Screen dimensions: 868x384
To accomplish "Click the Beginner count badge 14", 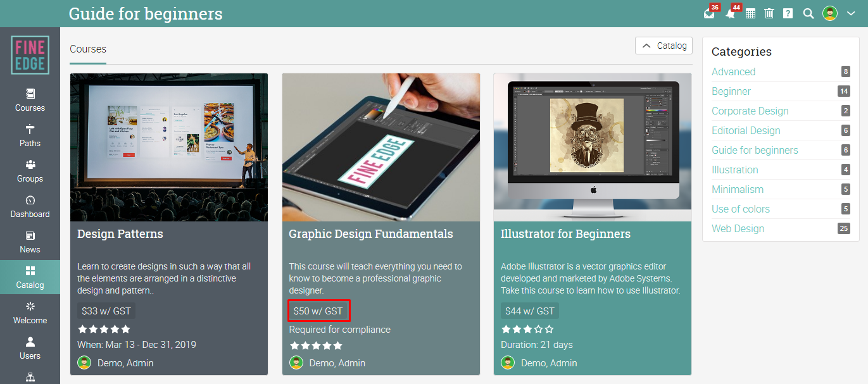I will [843, 91].
